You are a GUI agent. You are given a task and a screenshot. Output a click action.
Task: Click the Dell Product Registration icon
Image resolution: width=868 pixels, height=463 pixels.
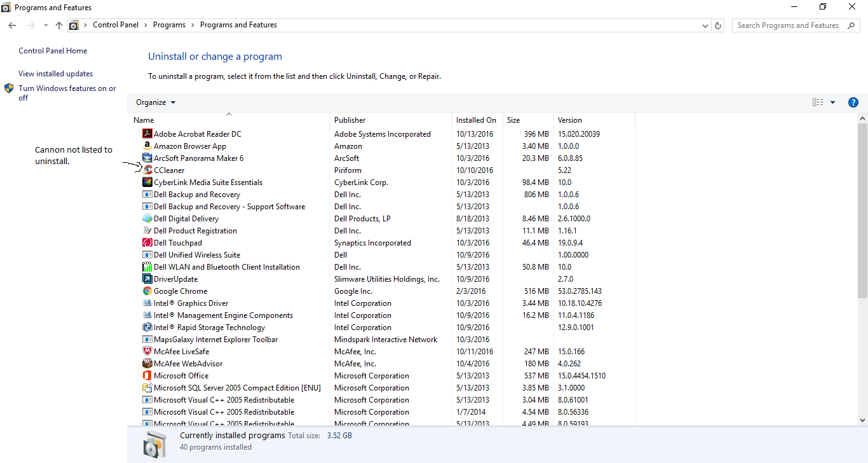click(x=147, y=231)
